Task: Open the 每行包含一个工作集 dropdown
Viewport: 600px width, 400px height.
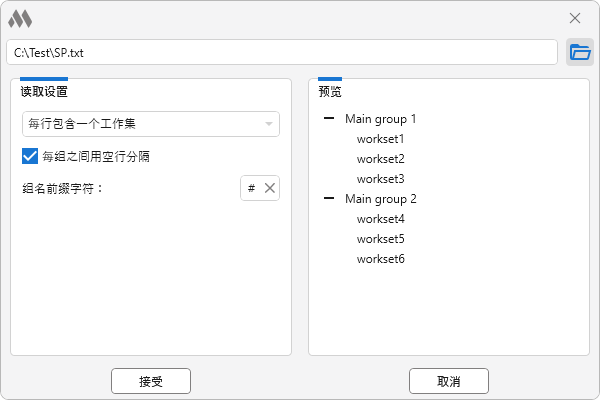Action: pos(150,124)
